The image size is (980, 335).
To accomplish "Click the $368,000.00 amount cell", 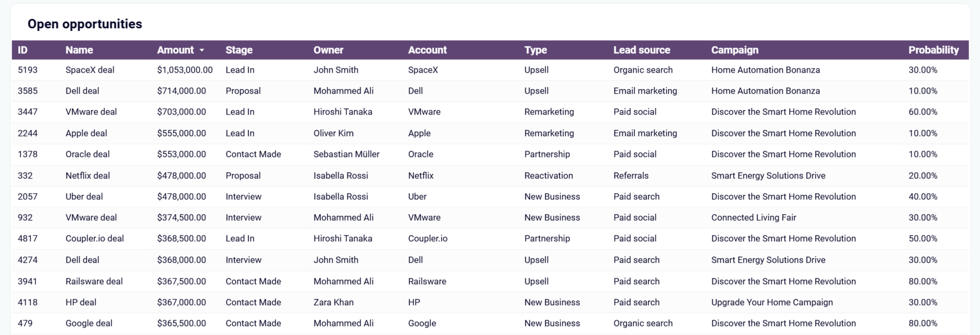I will 182,260.
